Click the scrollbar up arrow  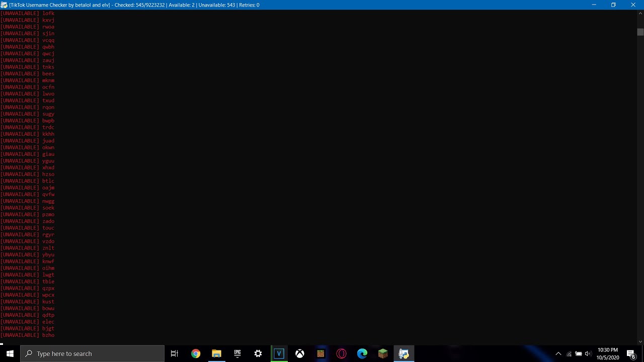point(640,13)
